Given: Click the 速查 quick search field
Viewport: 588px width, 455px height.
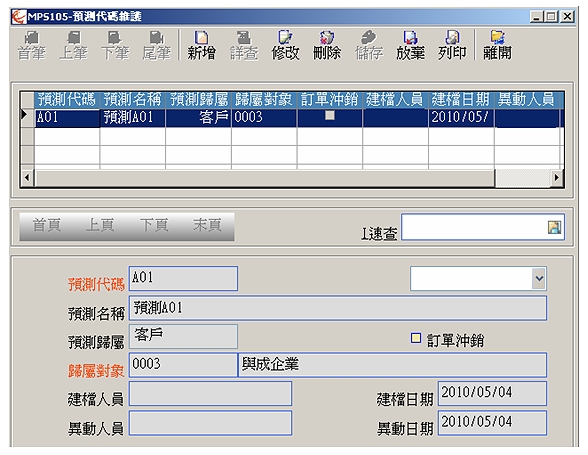Looking at the screenshot, I should (483, 227).
